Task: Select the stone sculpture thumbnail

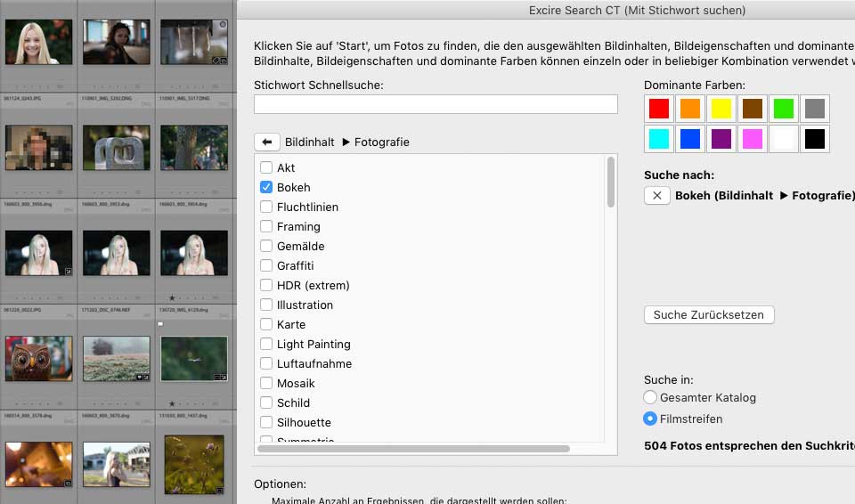Action: (116, 147)
